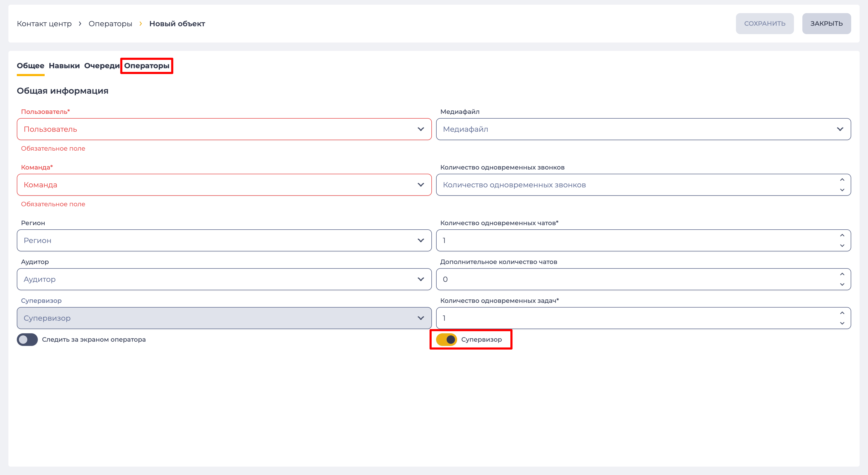Go to Операторы breadcrumb link
Viewport: 868px width, 475px height.
pos(110,24)
